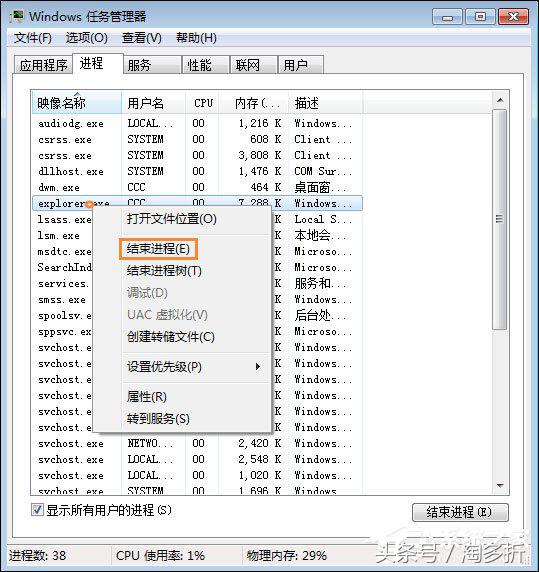Image resolution: width=539 pixels, height=572 pixels.
Task: Sort by 用户名 column header
Action: (x=154, y=103)
